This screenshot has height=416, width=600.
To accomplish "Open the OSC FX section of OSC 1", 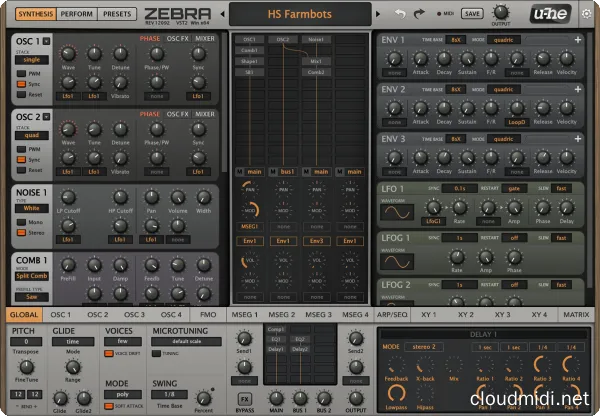I will 178,37.
